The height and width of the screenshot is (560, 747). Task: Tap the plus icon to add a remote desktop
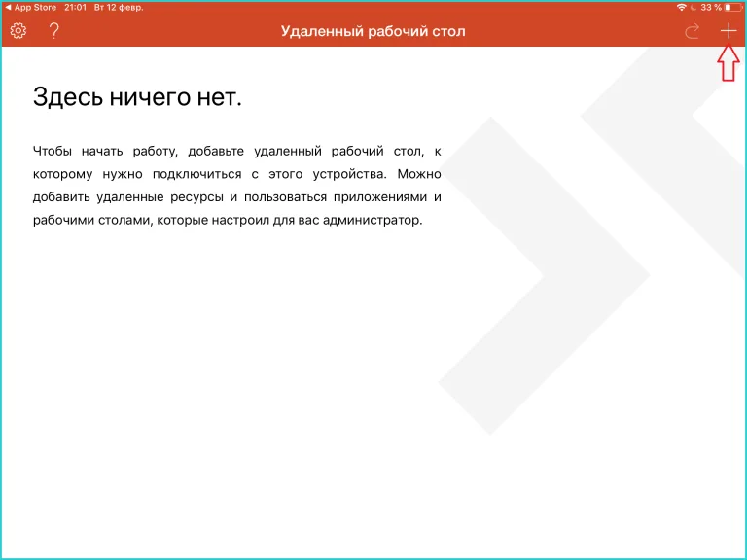point(728,31)
